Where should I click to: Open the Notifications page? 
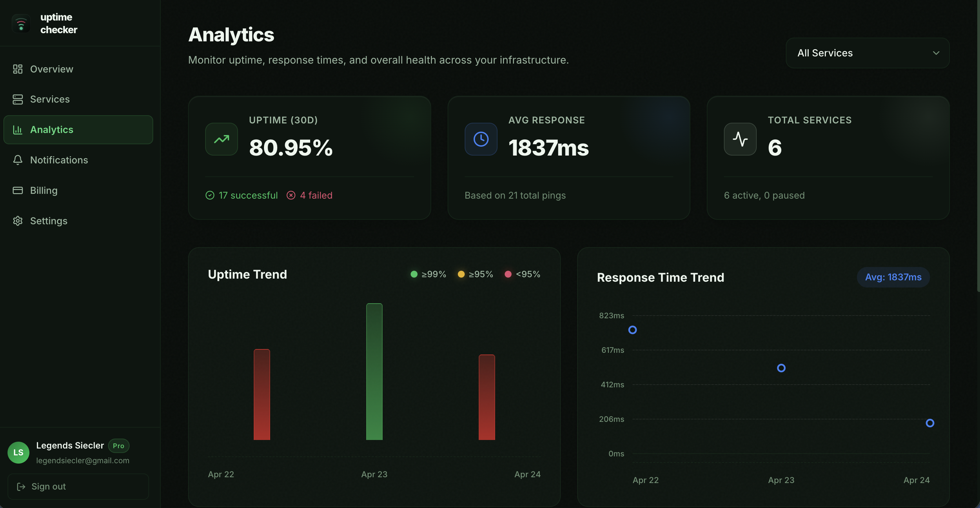coord(78,160)
